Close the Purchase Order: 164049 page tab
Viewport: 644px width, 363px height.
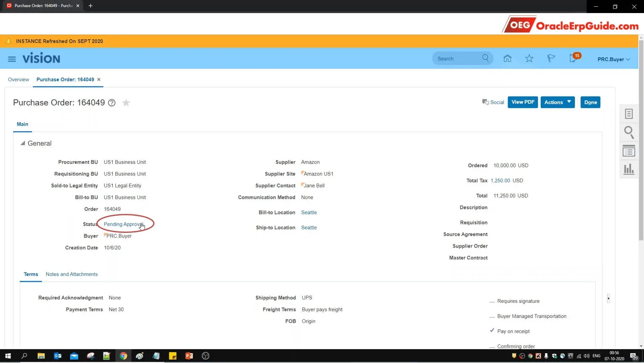coord(99,79)
